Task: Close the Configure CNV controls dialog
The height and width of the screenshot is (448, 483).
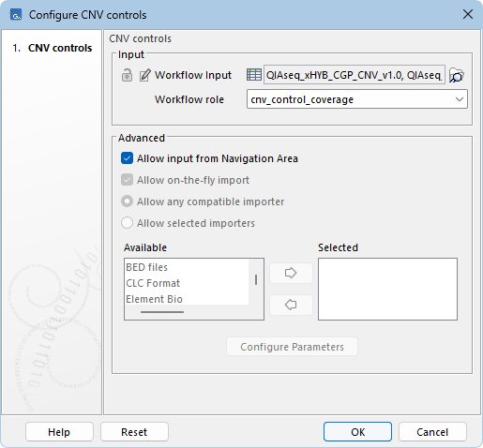Action: [468, 14]
